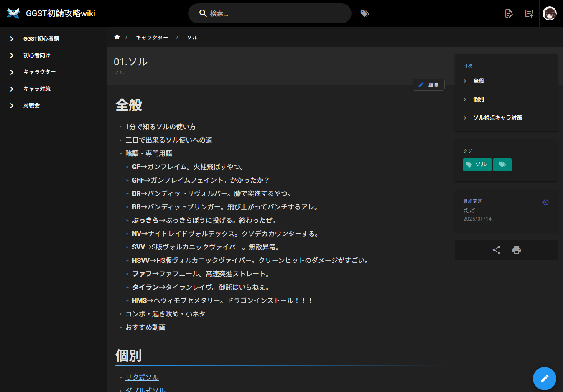Open page history clock icon
The image size is (563, 392).
click(x=545, y=202)
